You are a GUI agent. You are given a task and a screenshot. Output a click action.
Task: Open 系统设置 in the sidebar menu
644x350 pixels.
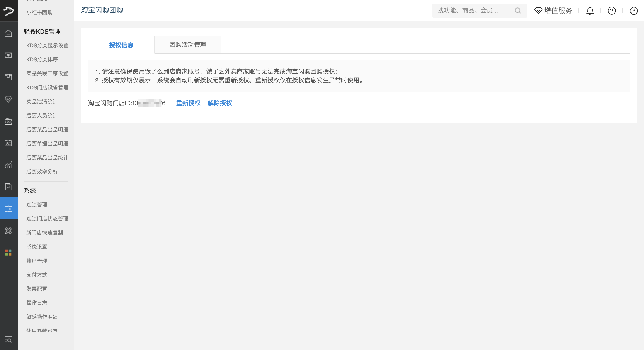[x=37, y=247]
